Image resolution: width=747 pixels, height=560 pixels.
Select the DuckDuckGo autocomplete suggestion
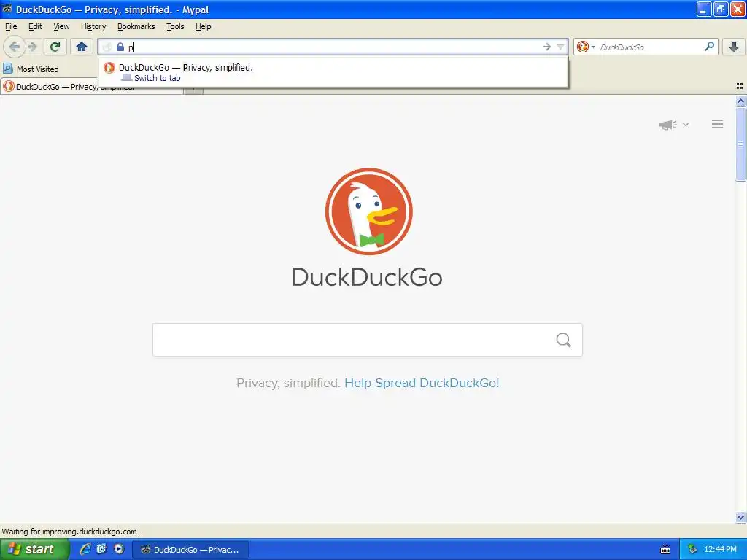[x=333, y=72]
